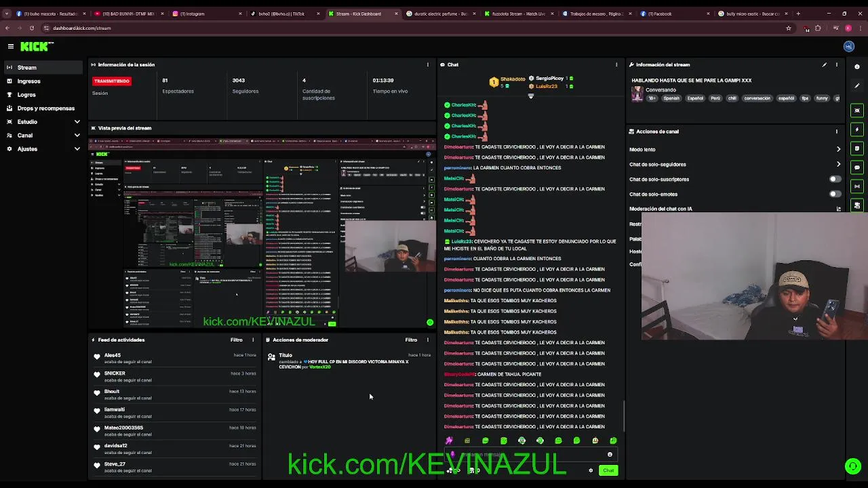Send message with the green Chat button
The height and width of the screenshot is (488, 868).
pyautogui.click(x=608, y=470)
